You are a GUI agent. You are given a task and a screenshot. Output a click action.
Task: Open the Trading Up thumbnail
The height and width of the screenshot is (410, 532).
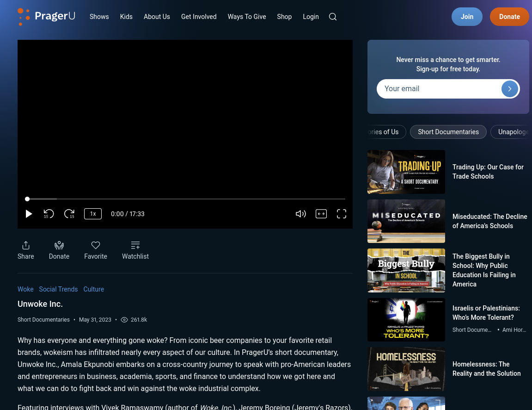pos(406,172)
